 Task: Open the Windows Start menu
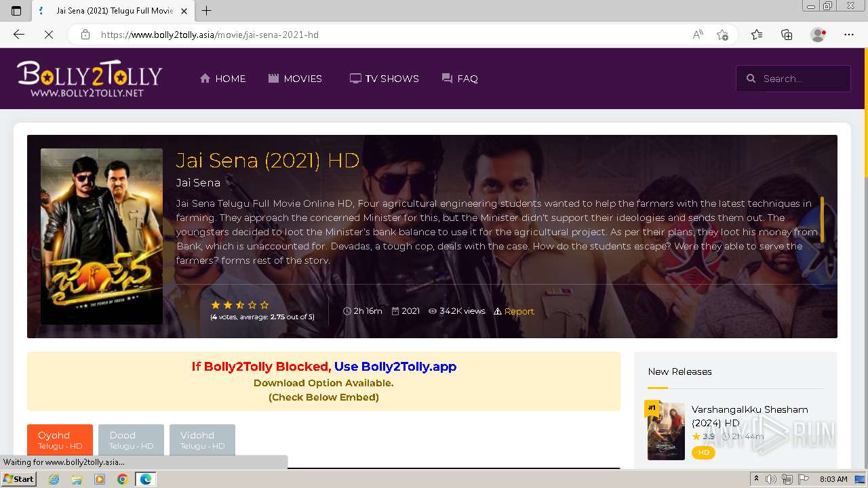[x=18, y=479]
